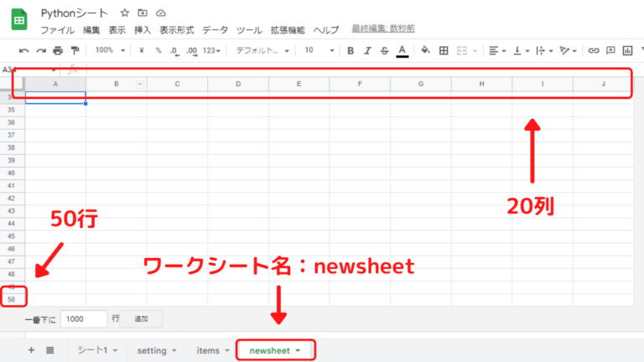Viewport: 644px width, 362px height.
Task: Open the ヘルプ menu
Action: tap(326, 30)
